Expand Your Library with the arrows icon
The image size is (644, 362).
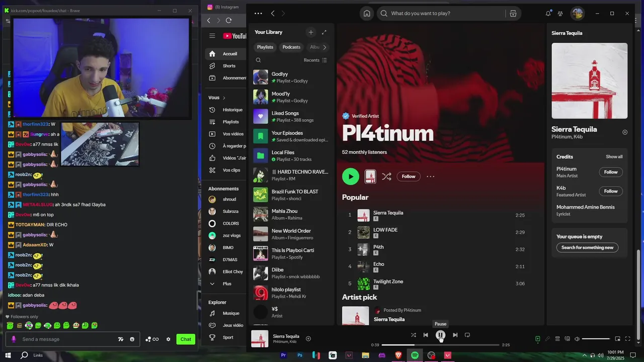pos(324,32)
